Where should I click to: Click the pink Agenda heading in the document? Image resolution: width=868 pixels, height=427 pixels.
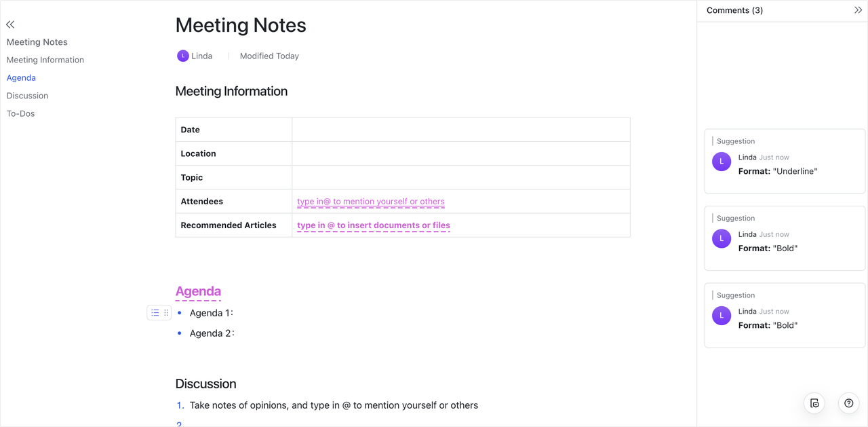(198, 291)
